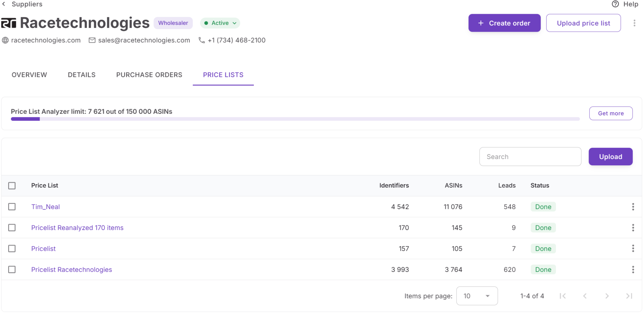Screen dimensions: 644x313
Task: Click the Racetechnologies logo icon
Action: [9, 23]
